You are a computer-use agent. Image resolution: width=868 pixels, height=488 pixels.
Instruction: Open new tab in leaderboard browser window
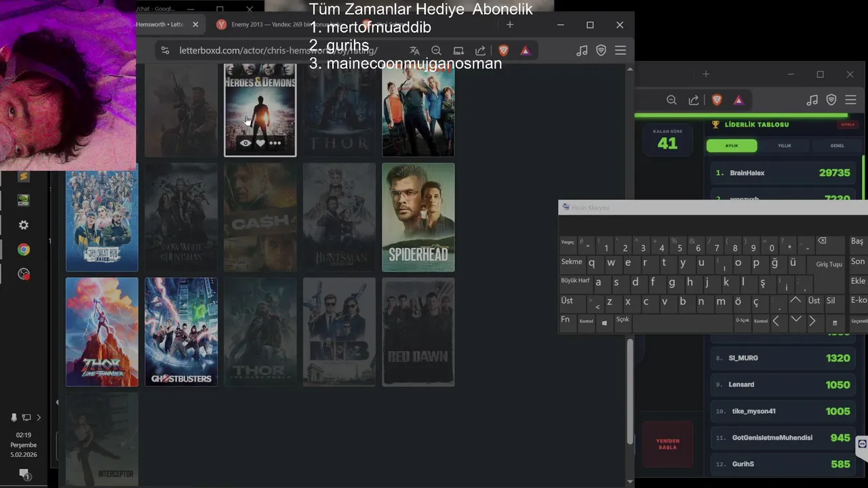[706, 74]
